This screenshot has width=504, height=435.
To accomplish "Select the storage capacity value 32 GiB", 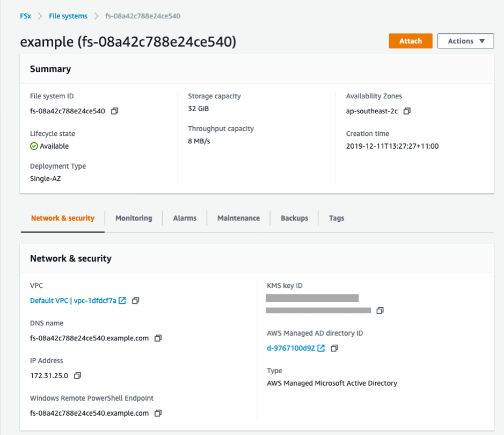I will [198, 108].
